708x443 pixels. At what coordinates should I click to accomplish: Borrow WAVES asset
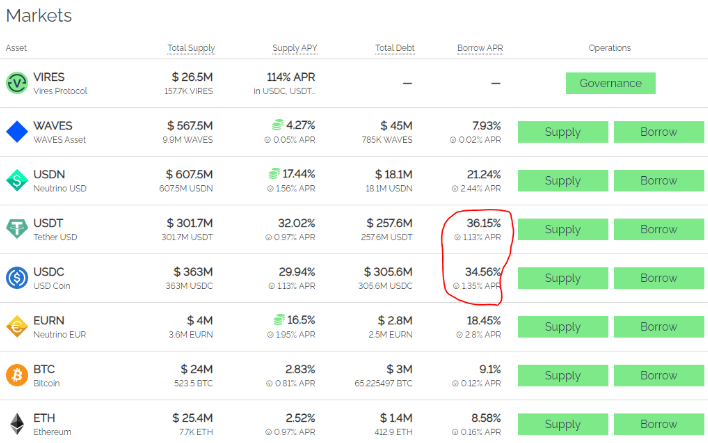pyautogui.click(x=659, y=132)
